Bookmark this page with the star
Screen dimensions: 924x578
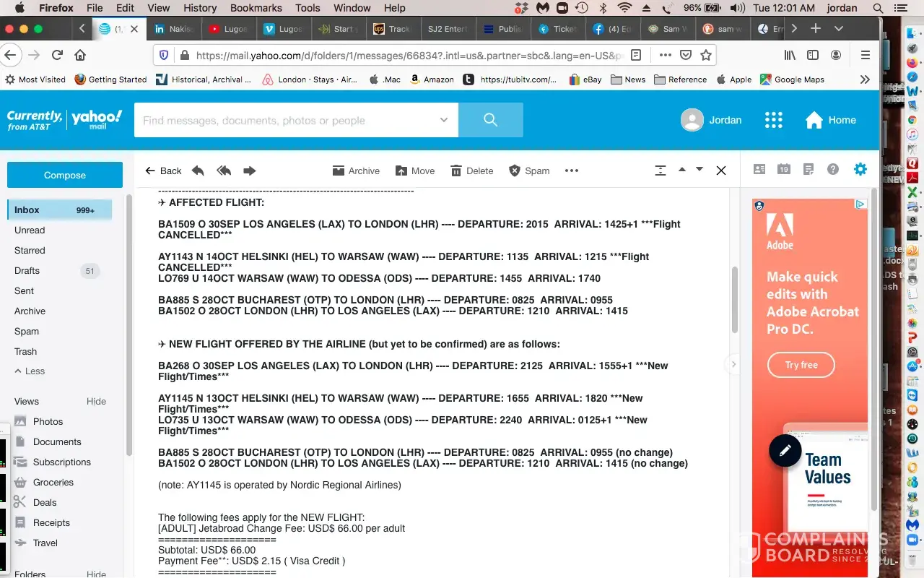coord(706,55)
